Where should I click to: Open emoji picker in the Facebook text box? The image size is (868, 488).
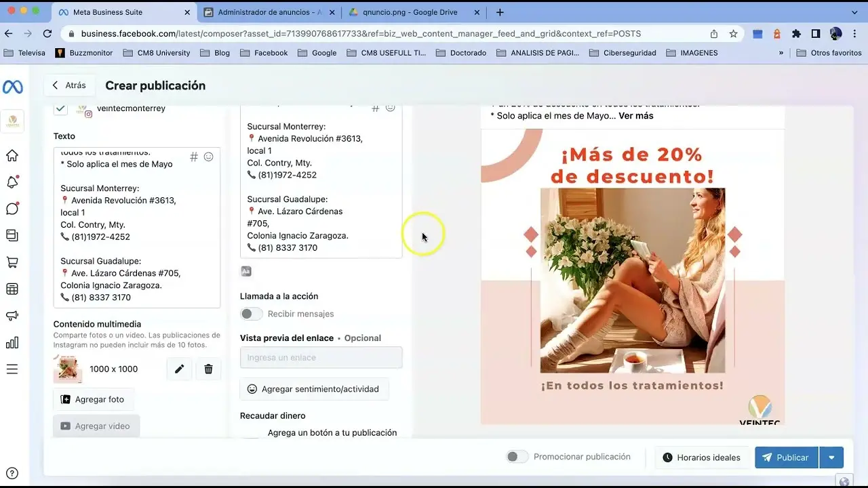pos(391,107)
